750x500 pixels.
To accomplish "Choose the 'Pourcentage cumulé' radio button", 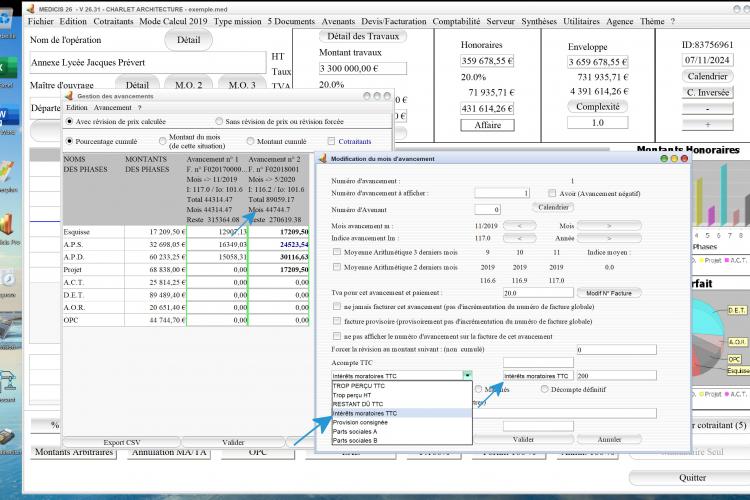I will coord(69,141).
